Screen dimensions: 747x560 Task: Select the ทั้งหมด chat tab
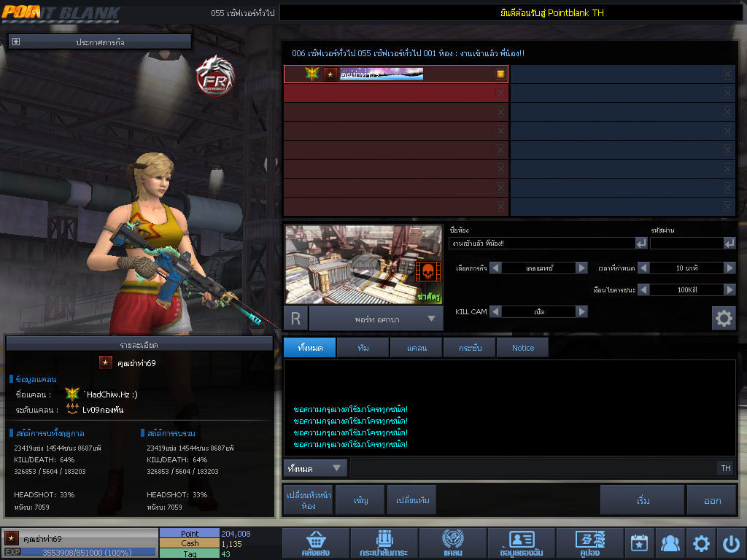coord(309,348)
